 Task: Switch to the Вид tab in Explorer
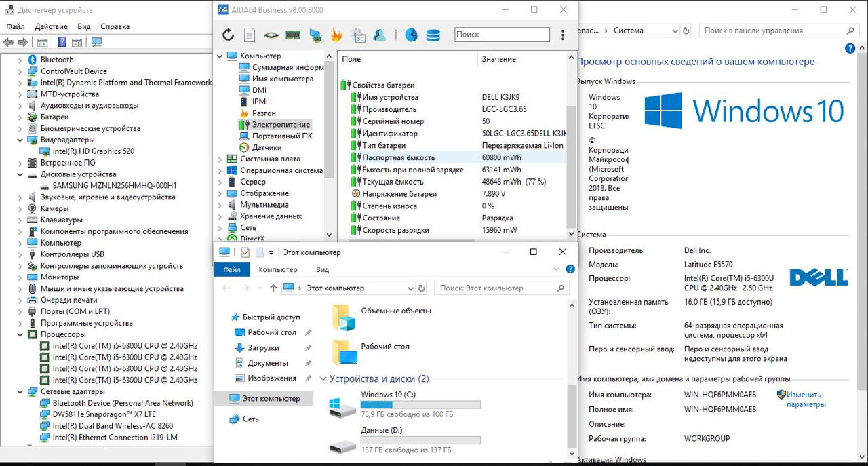point(323,269)
